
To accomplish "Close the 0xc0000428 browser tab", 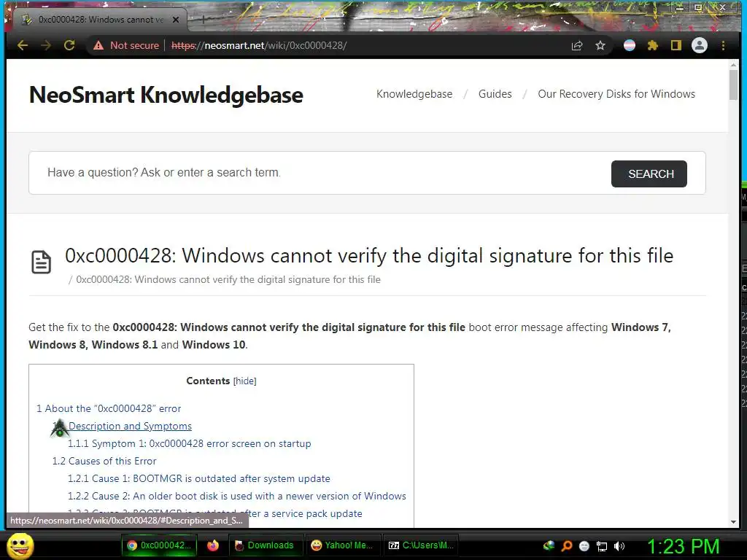I will click(x=176, y=20).
